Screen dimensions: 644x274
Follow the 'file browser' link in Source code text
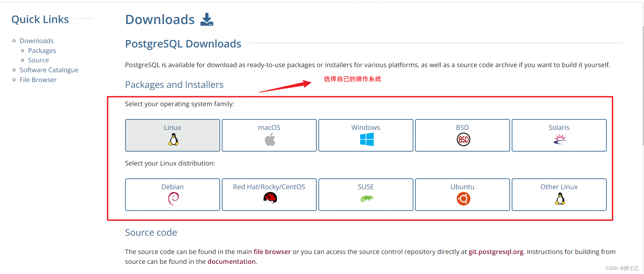click(272, 252)
